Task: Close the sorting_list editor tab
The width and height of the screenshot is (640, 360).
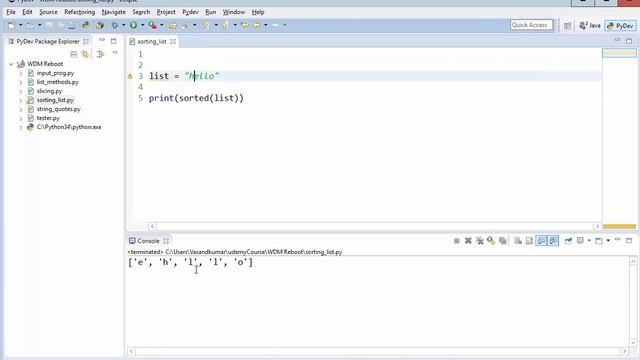Action: [173, 42]
